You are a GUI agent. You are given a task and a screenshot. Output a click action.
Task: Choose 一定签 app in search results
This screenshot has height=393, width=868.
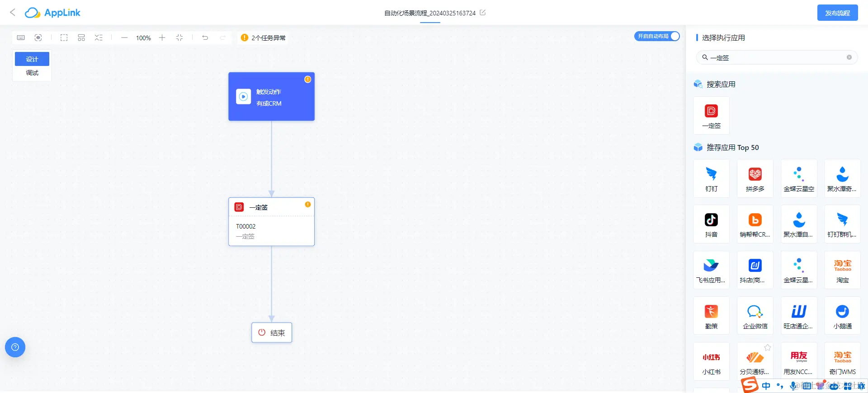tap(711, 116)
